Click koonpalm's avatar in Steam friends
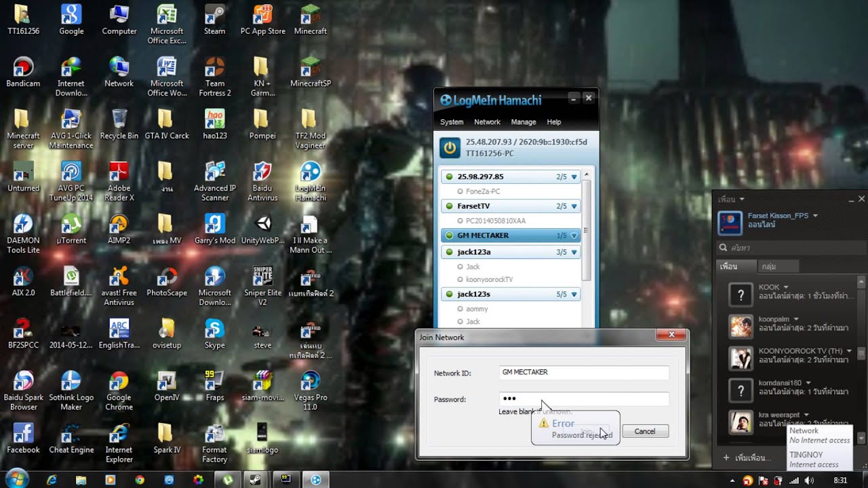868x488 pixels. [741, 326]
